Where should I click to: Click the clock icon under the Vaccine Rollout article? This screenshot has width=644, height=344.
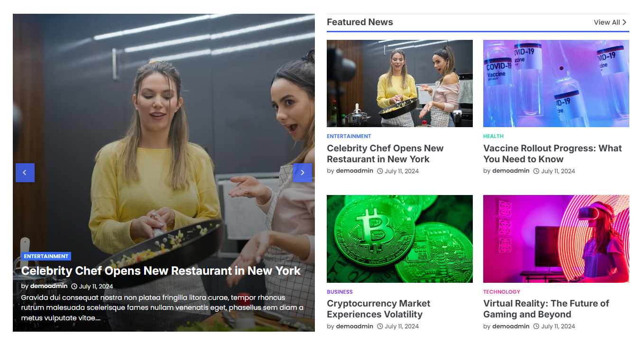tap(536, 171)
